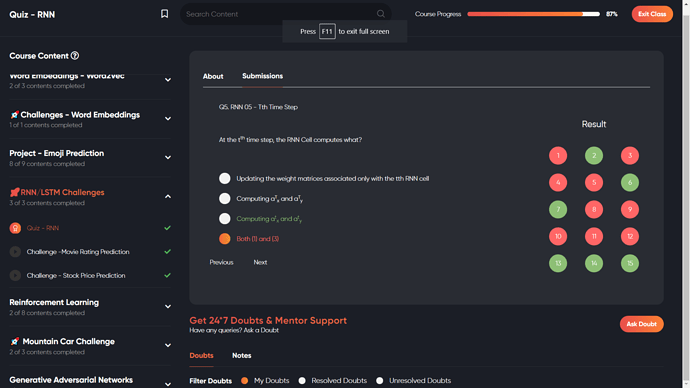690x388 pixels.
Task: Expand the Reinforcement Learning section
Action: tap(168, 307)
